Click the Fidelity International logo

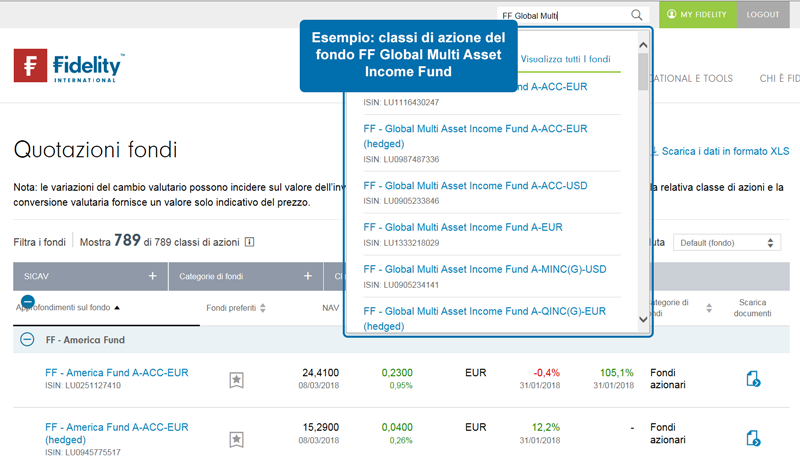pyautogui.click(x=68, y=67)
